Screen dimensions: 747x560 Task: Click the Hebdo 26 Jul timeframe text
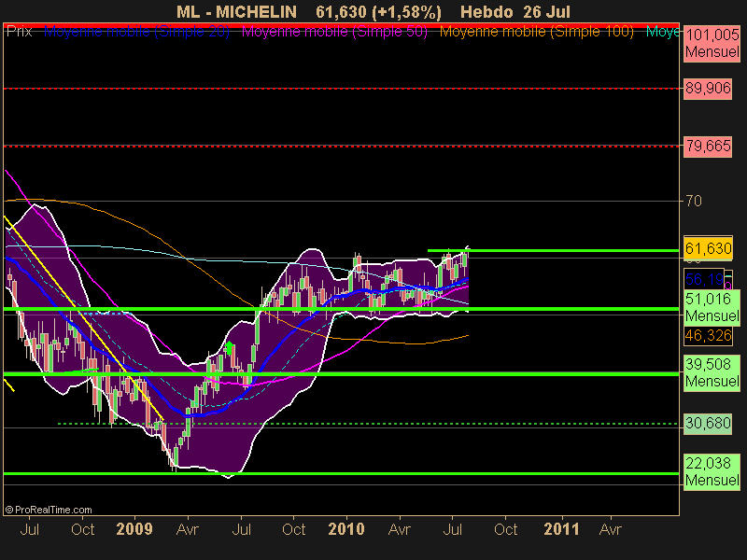pos(515,12)
